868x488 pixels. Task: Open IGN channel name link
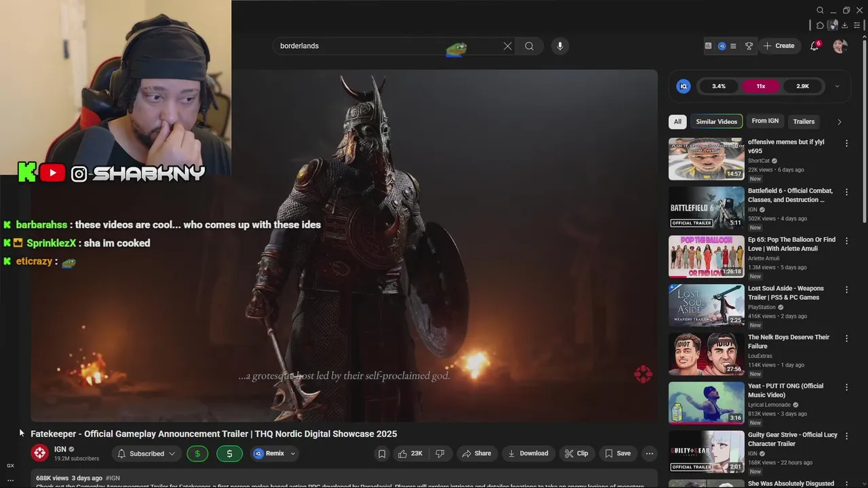(x=60, y=449)
